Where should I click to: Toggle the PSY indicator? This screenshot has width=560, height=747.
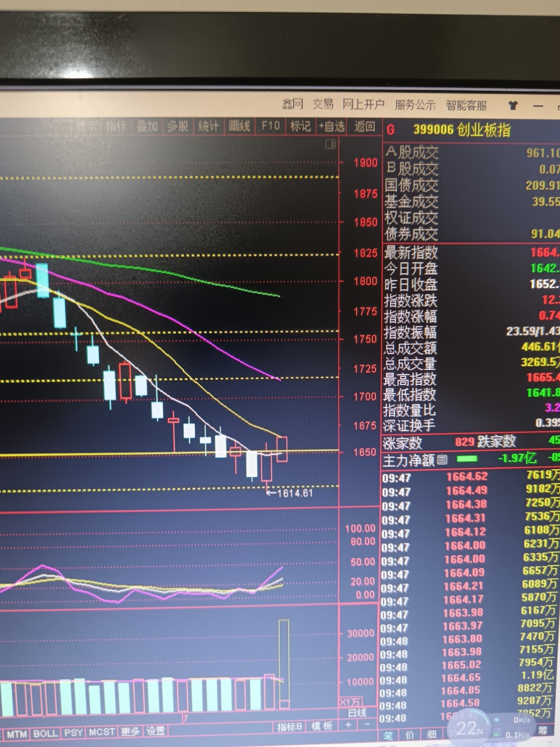[73, 733]
